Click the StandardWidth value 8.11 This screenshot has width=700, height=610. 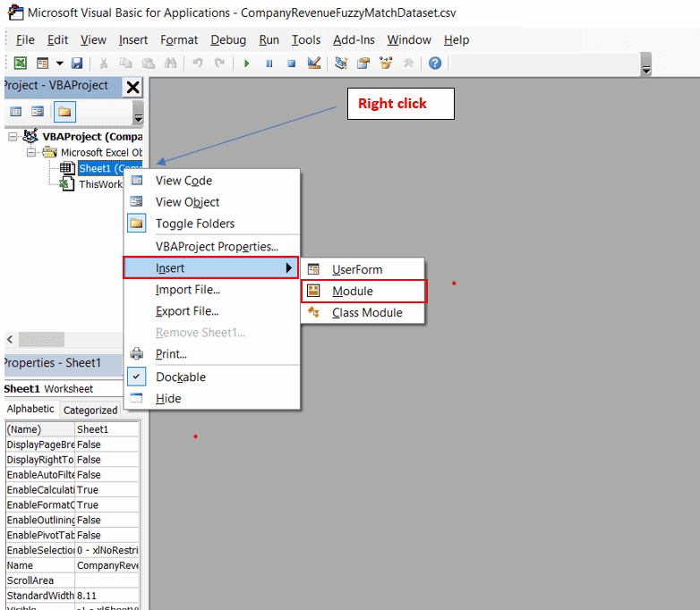[107, 596]
